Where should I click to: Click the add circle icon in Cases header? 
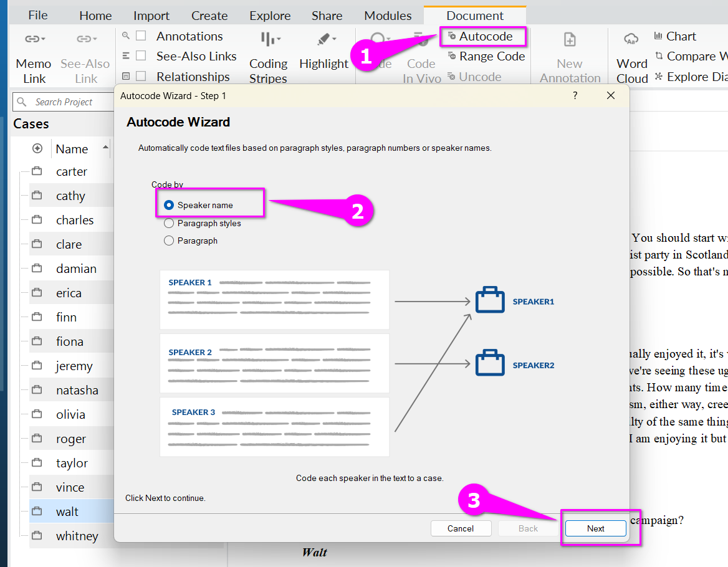coord(37,149)
